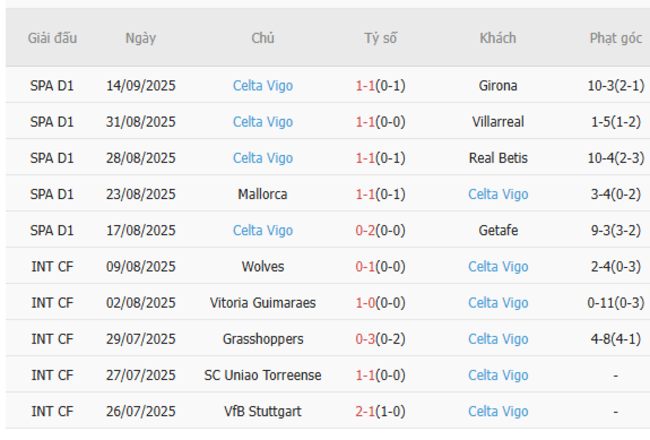Select the Vitoria Guimaraes team name
650x440 pixels.
pos(263,303)
